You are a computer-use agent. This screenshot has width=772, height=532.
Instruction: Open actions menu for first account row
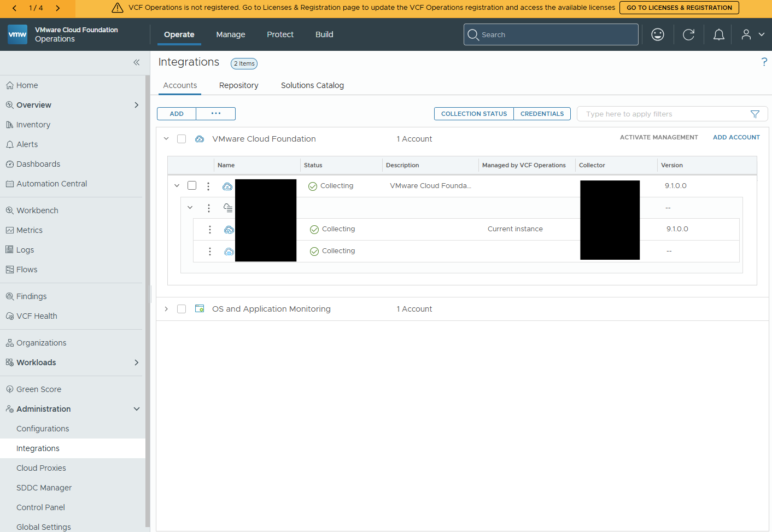208,186
